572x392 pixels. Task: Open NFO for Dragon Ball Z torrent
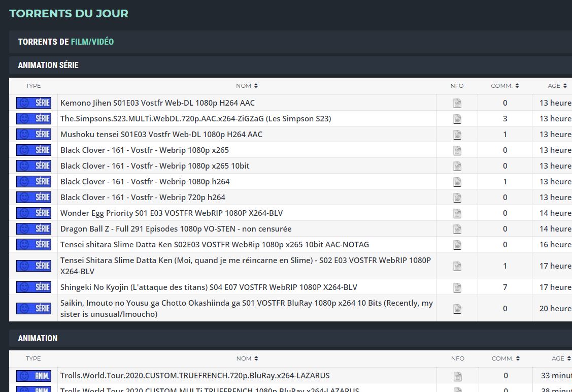click(x=457, y=229)
